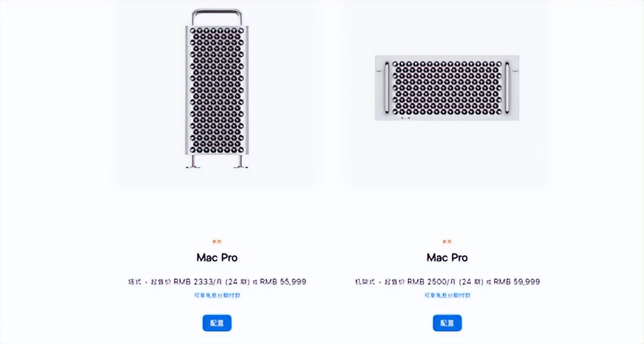
Task: Open the installment link under the RMB 59,999 price
Action: point(448,295)
